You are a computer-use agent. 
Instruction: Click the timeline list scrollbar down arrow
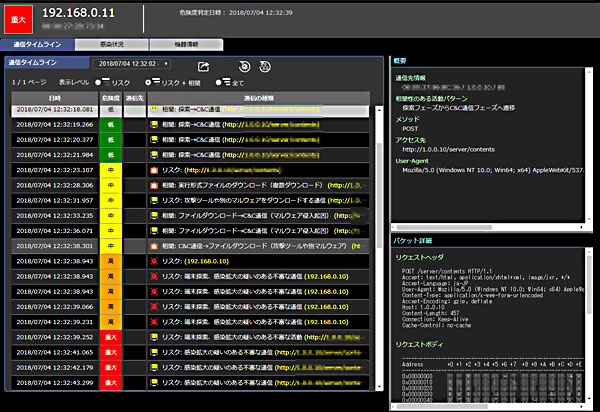pos(379,387)
